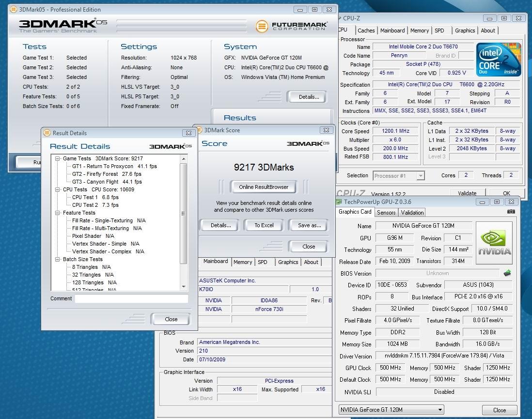Viewport: 532px width, 419px height.
Task: Click the nForce 730i chipset value
Action: [x=269, y=310]
